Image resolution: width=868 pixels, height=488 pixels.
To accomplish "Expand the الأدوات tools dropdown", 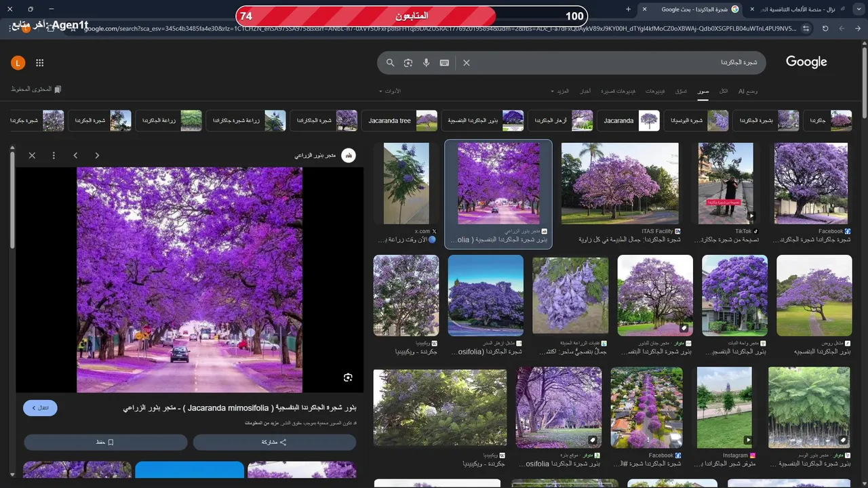I will [390, 91].
